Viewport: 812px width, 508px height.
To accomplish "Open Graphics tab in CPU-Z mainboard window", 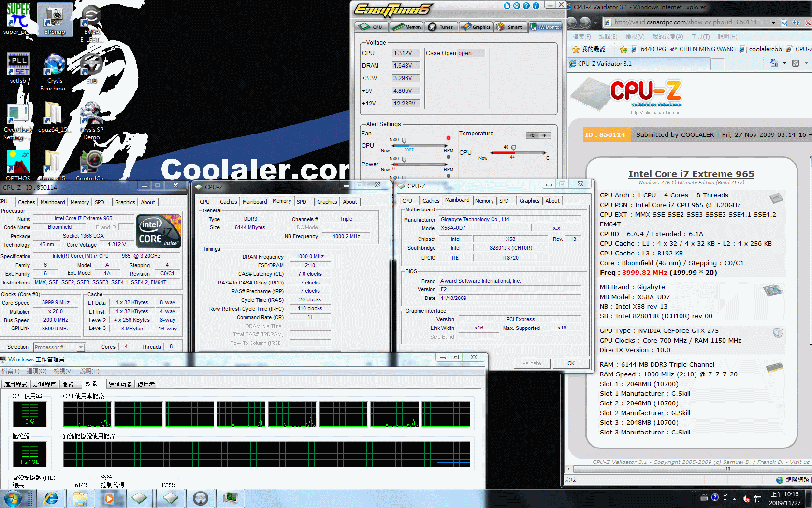I will (529, 201).
